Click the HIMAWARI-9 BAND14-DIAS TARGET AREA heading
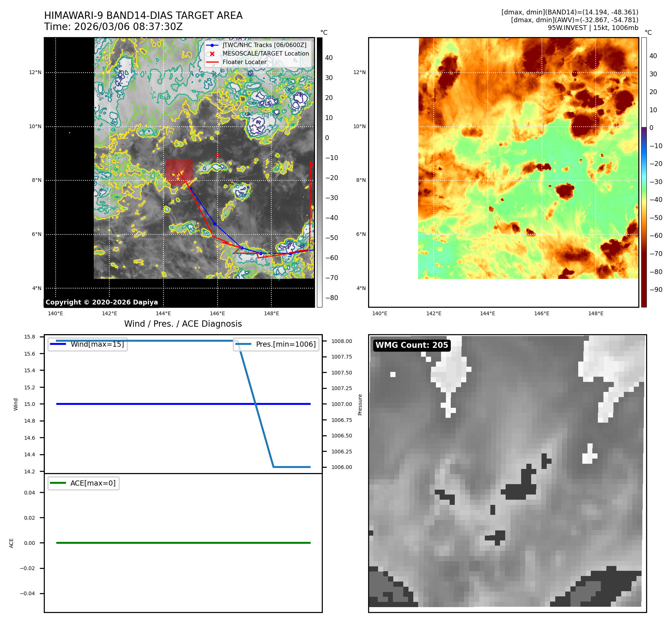The height and width of the screenshot is (626, 672). point(143,16)
